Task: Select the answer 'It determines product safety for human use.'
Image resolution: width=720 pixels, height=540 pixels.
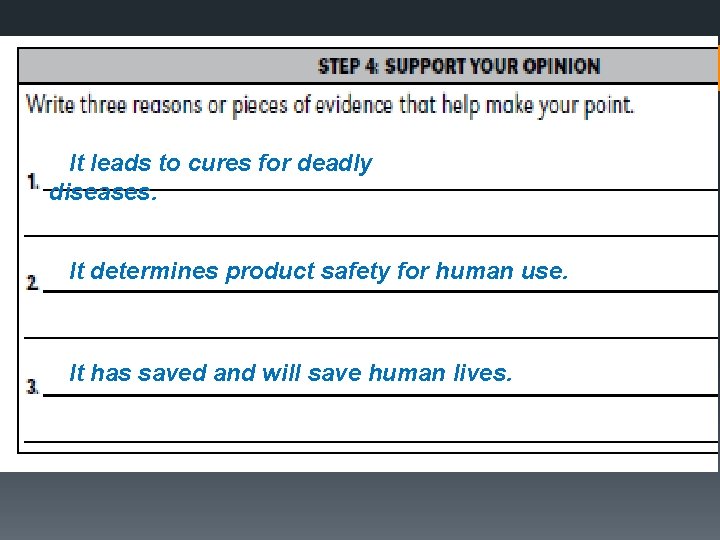Action: pyautogui.click(x=319, y=271)
